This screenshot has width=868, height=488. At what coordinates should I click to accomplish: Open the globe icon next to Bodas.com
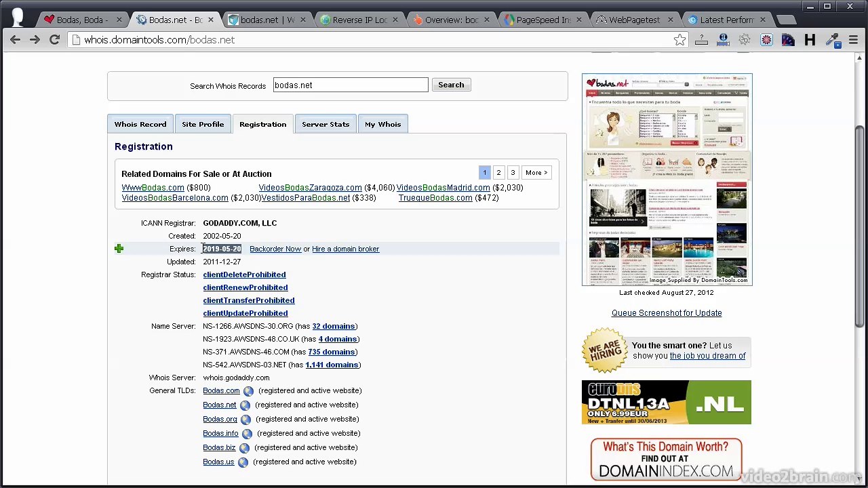pos(248,391)
